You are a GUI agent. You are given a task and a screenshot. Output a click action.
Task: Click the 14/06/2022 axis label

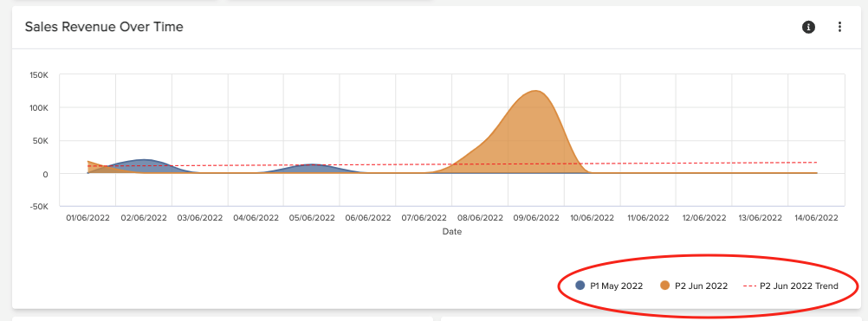pyautogui.click(x=817, y=218)
